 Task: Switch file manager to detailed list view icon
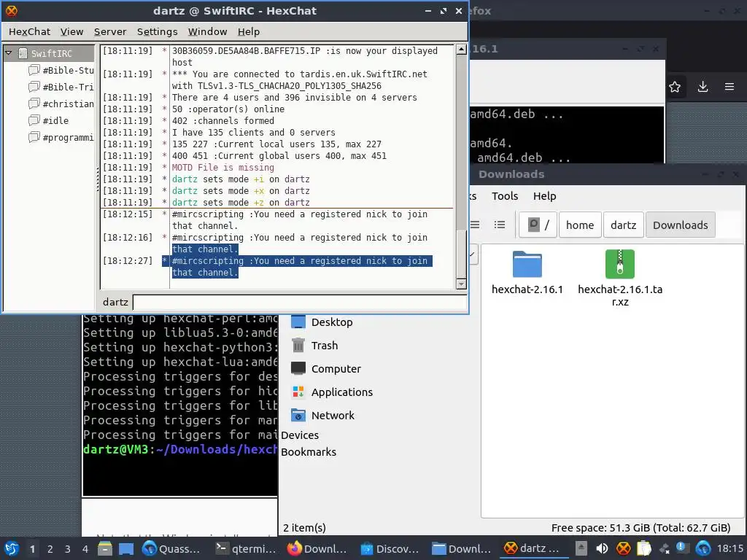pyautogui.click(x=499, y=225)
